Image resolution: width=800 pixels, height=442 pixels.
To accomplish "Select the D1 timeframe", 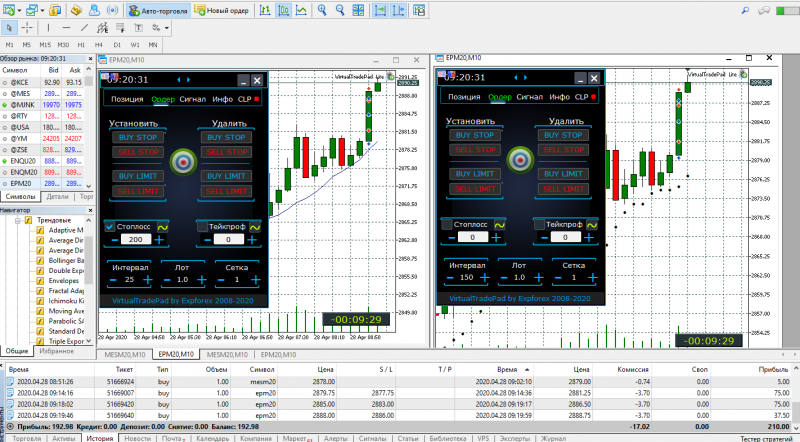I will (x=117, y=45).
